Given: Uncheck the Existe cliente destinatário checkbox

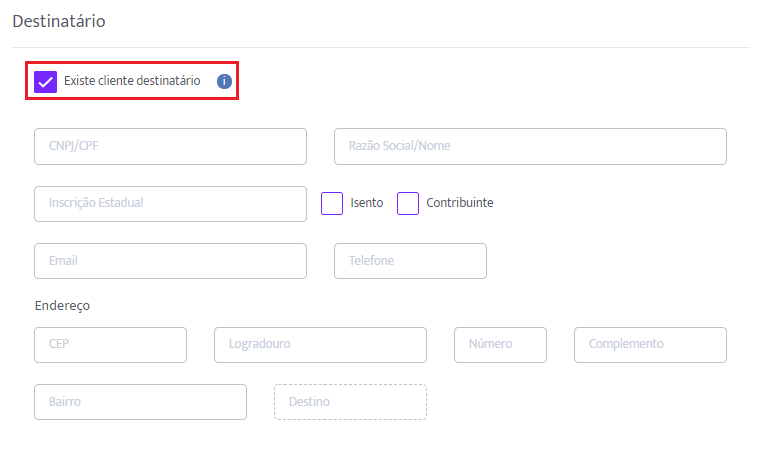Looking at the screenshot, I should click(46, 82).
